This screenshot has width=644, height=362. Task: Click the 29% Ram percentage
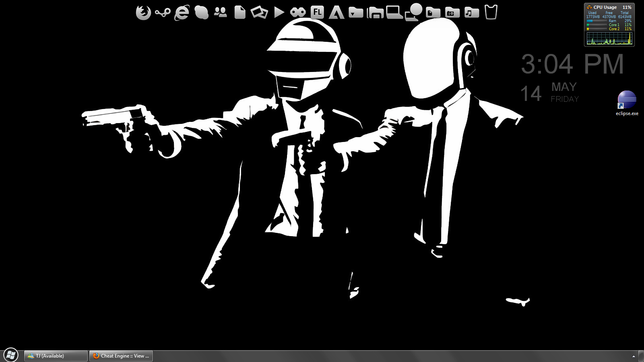tap(628, 21)
